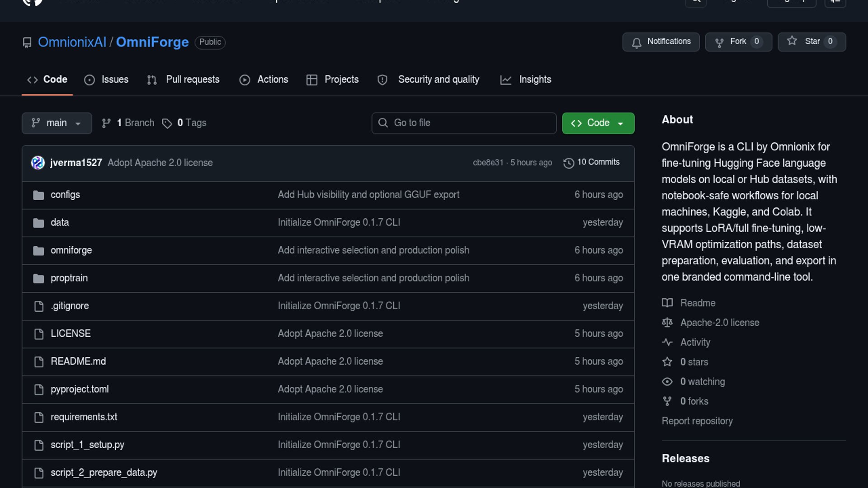The width and height of the screenshot is (868, 488).
Task: Click the Notifications bell button
Action: tap(660, 42)
